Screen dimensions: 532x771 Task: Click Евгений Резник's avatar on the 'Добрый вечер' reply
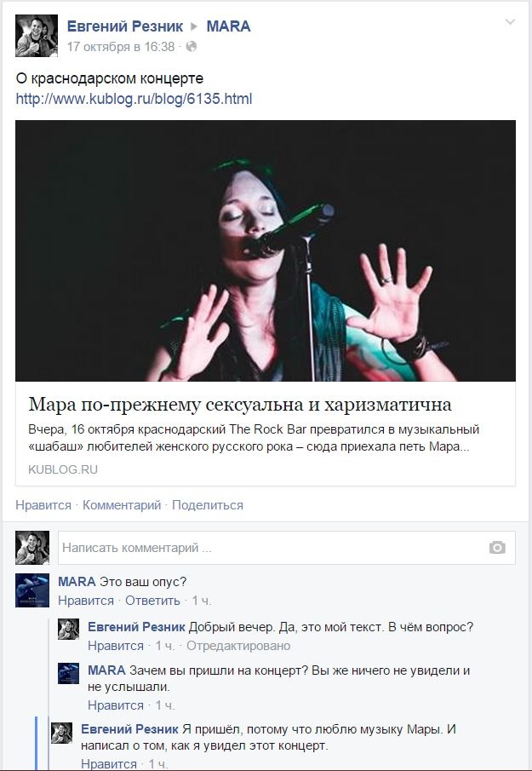coord(68,630)
